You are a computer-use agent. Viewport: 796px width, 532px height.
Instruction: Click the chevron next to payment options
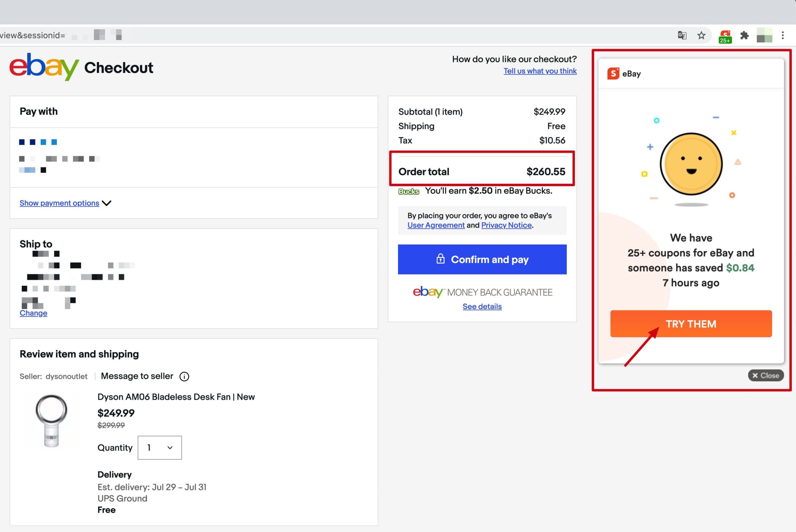pyautogui.click(x=107, y=203)
